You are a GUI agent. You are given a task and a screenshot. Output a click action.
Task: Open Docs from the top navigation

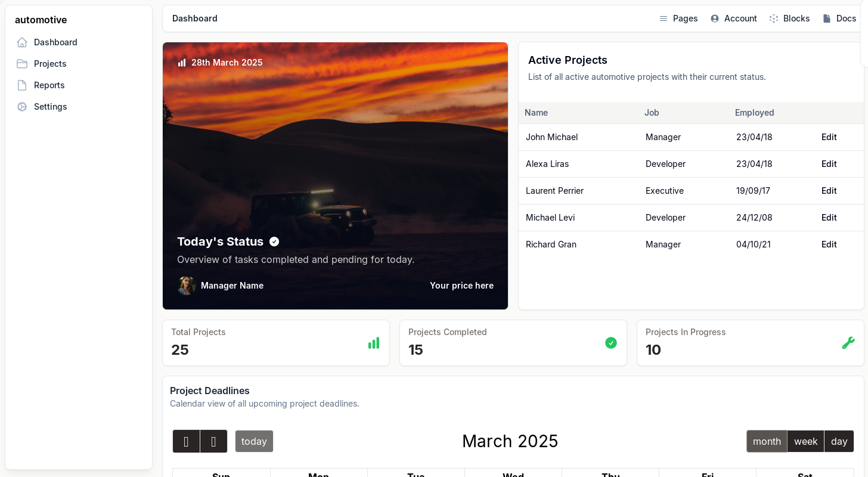pos(839,18)
